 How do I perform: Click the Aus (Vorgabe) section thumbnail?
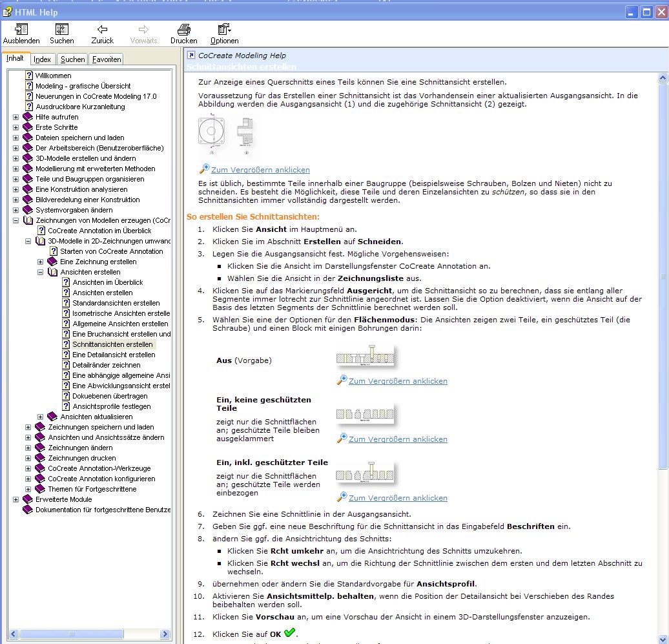[x=365, y=356]
